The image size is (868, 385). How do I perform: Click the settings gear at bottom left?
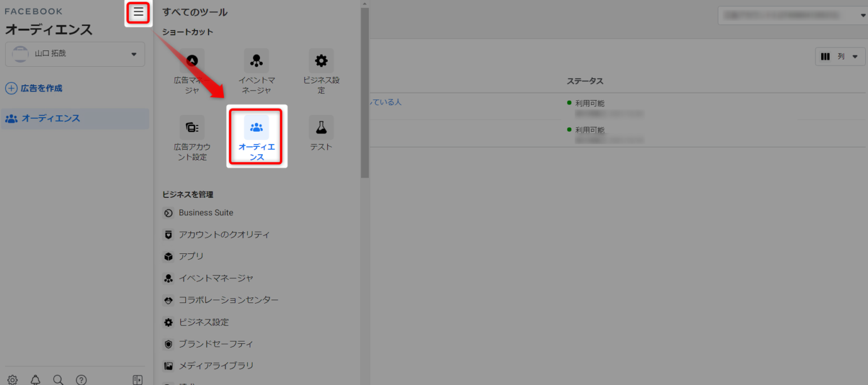12,380
